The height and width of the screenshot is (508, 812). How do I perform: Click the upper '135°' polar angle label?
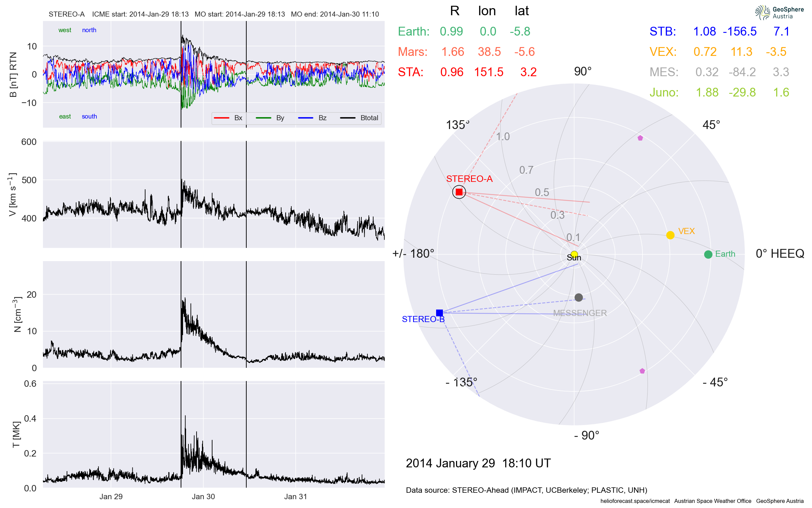(x=458, y=125)
